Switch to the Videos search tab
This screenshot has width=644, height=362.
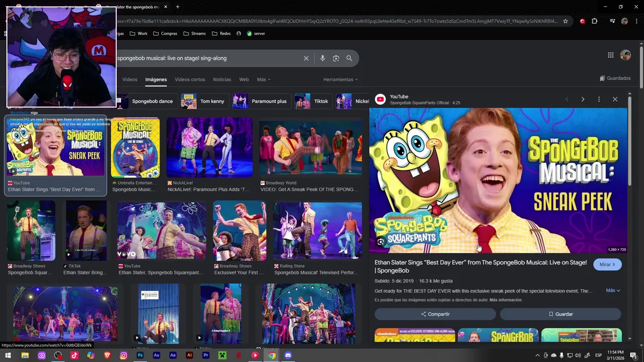[130, 79]
